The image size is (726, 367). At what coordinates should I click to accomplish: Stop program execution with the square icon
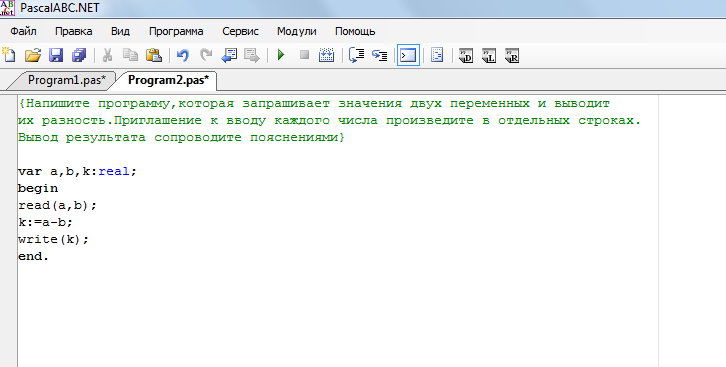tap(304, 55)
